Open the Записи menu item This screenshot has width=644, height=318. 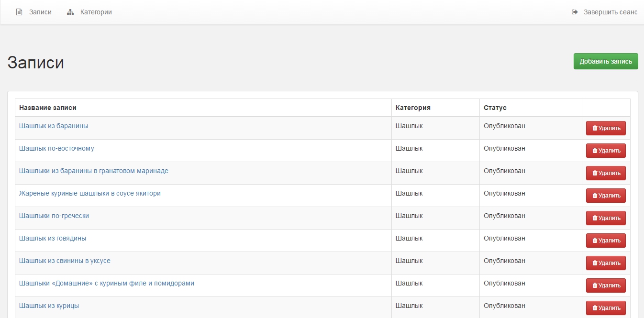pyautogui.click(x=40, y=12)
